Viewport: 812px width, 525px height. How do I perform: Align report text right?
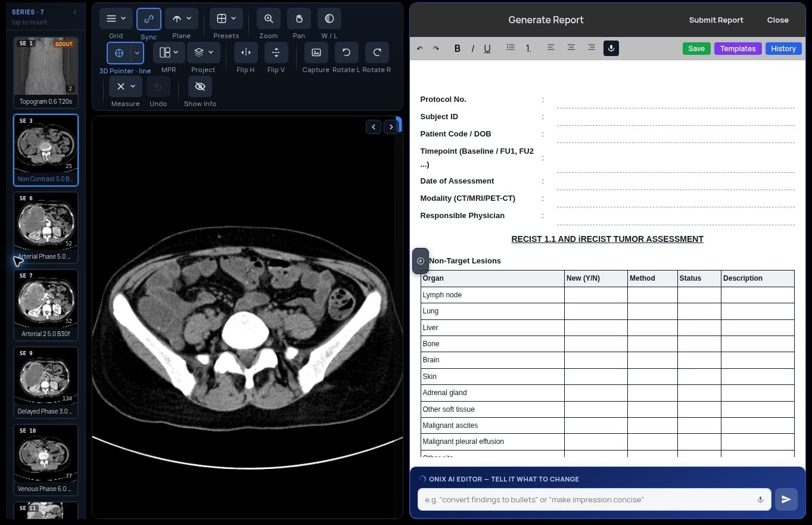tap(592, 48)
